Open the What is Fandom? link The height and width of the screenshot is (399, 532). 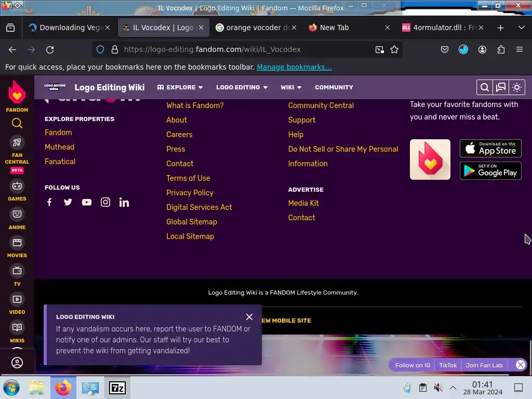195,105
